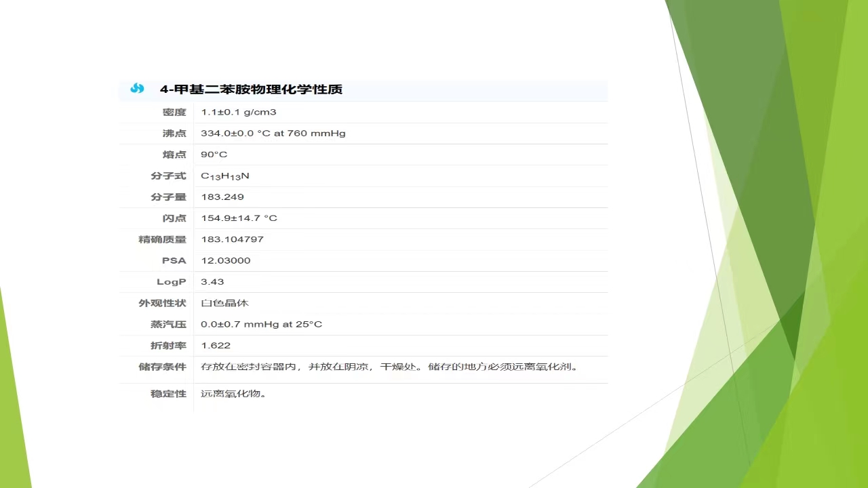The height and width of the screenshot is (488, 868).
Task: Click the refractive index value 1.622
Action: pos(216,346)
